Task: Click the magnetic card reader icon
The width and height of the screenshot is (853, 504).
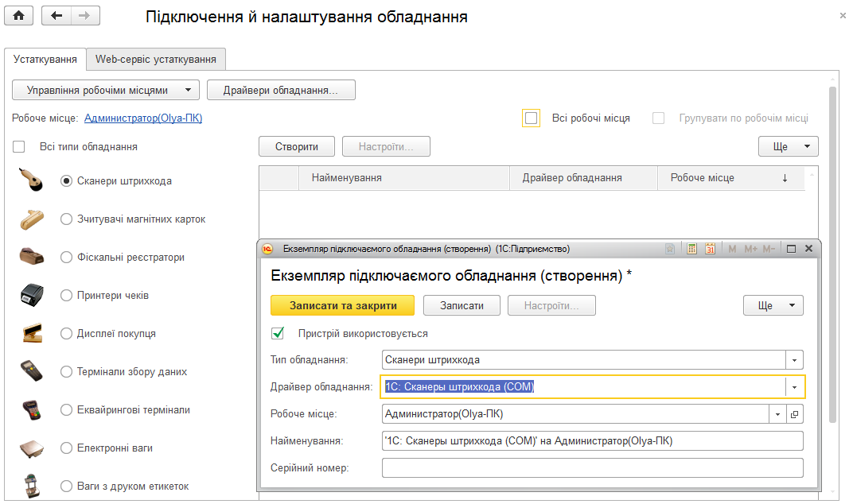Action: coord(32,219)
